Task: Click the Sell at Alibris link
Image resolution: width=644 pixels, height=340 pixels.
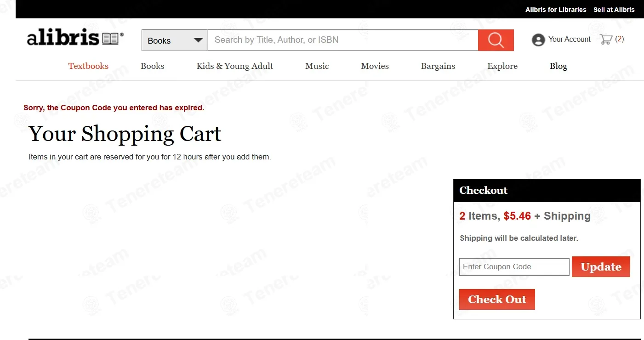Action: (614, 10)
